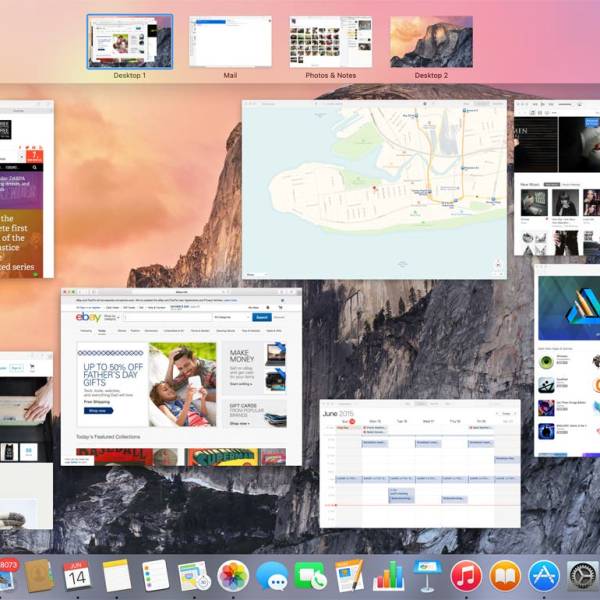This screenshot has width=600, height=600.
Task: Open Numbers chart icon in the Dock
Action: 389,576
